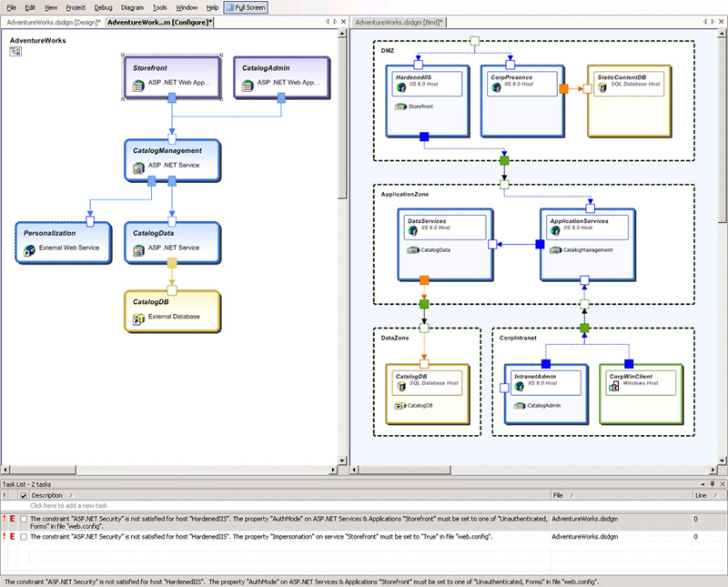Image resolution: width=728 pixels, height=587 pixels.
Task: Click the CatalogAdmin bound icon in IntranetAdmin
Action: pyautogui.click(x=519, y=406)
